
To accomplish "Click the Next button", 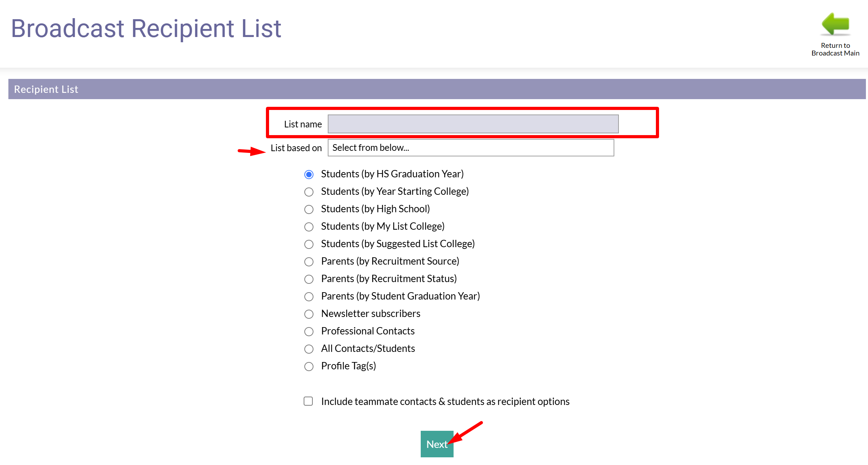I will point(437,444).
